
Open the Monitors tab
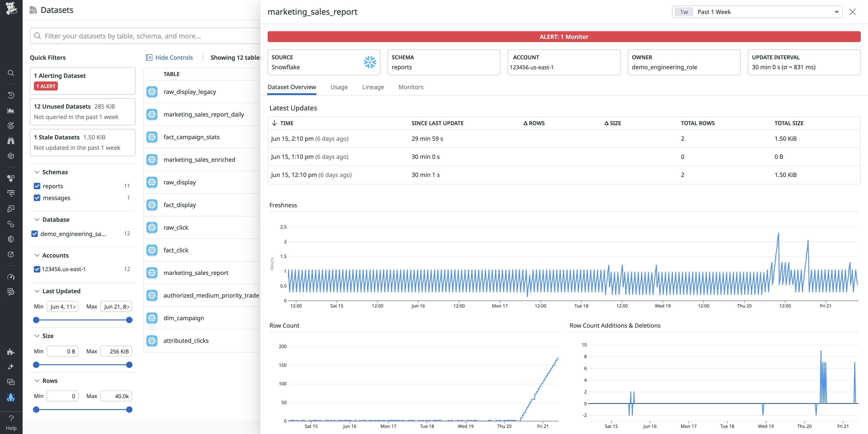[x=411, y=87]
